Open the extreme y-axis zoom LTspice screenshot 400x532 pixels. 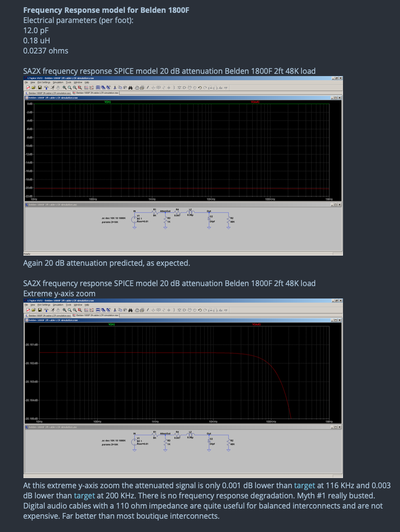click(183, 388)
